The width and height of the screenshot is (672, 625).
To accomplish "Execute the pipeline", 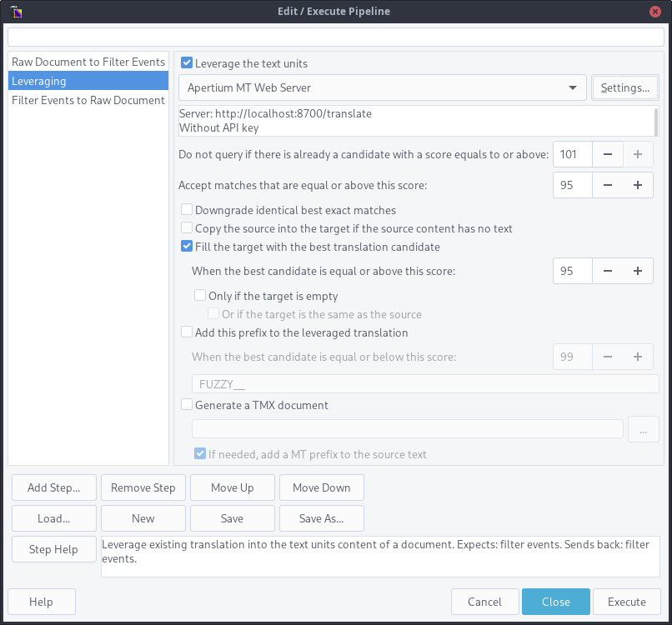I will pos(627,602).
